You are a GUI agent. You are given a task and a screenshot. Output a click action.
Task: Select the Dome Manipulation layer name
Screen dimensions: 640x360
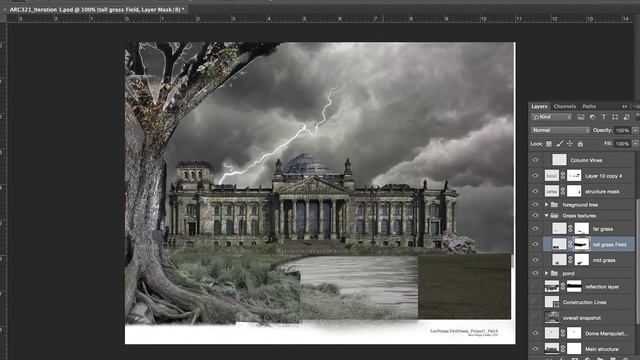[607, 333]
